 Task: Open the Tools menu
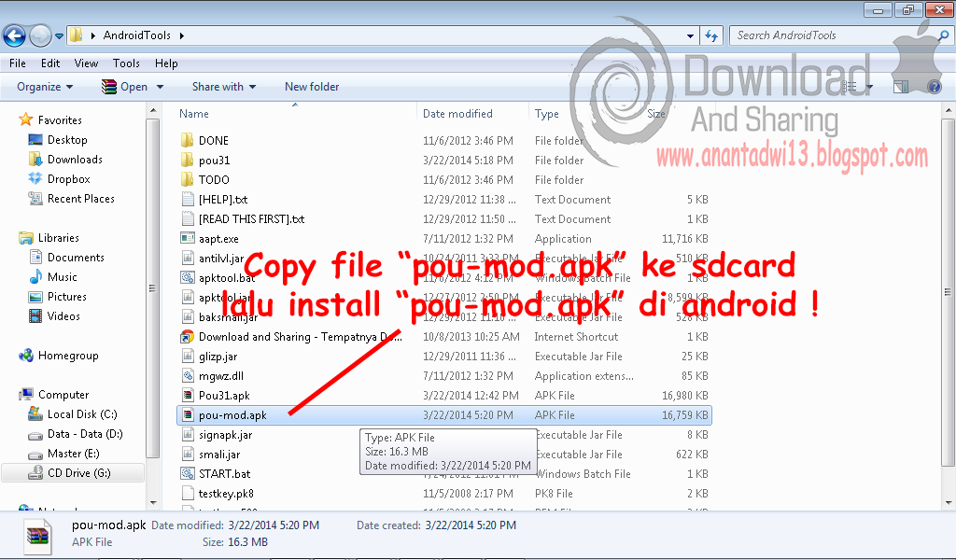tap(126, 63)
